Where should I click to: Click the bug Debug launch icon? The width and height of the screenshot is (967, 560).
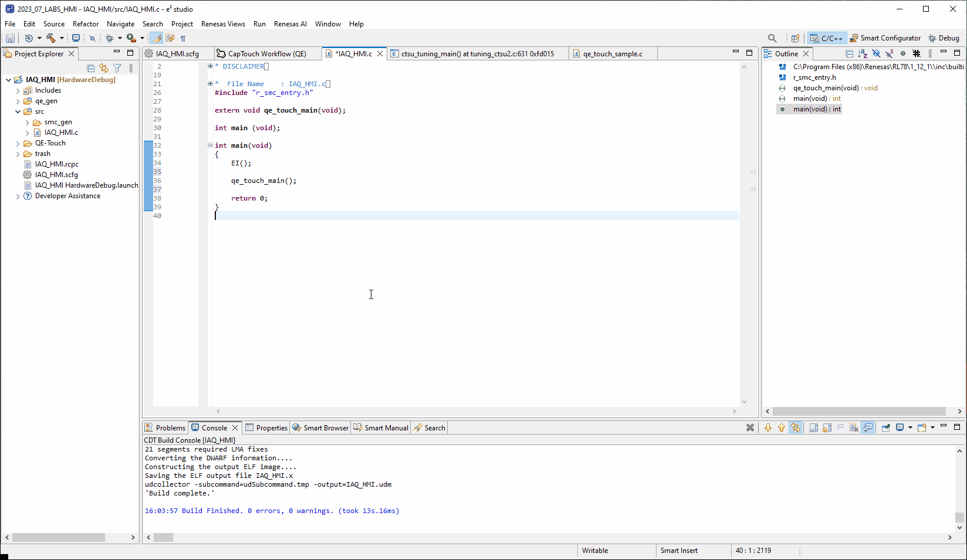pos(109,38)
